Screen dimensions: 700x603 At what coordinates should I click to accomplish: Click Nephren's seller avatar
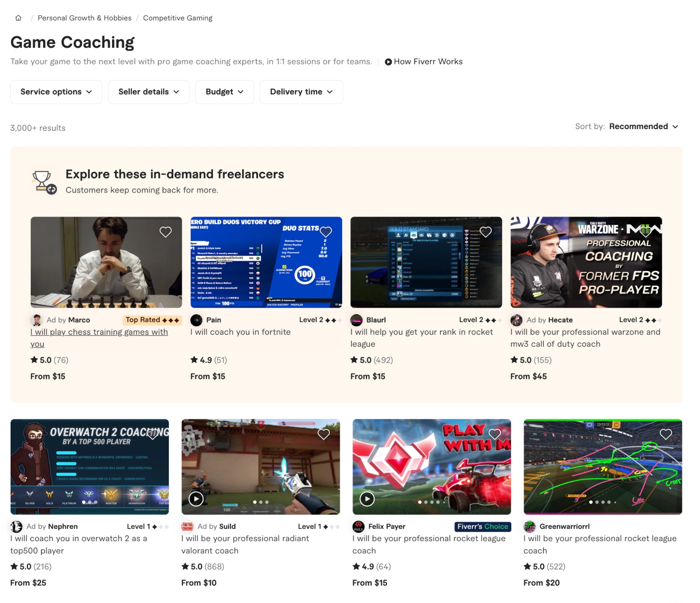tap(16, 526)
